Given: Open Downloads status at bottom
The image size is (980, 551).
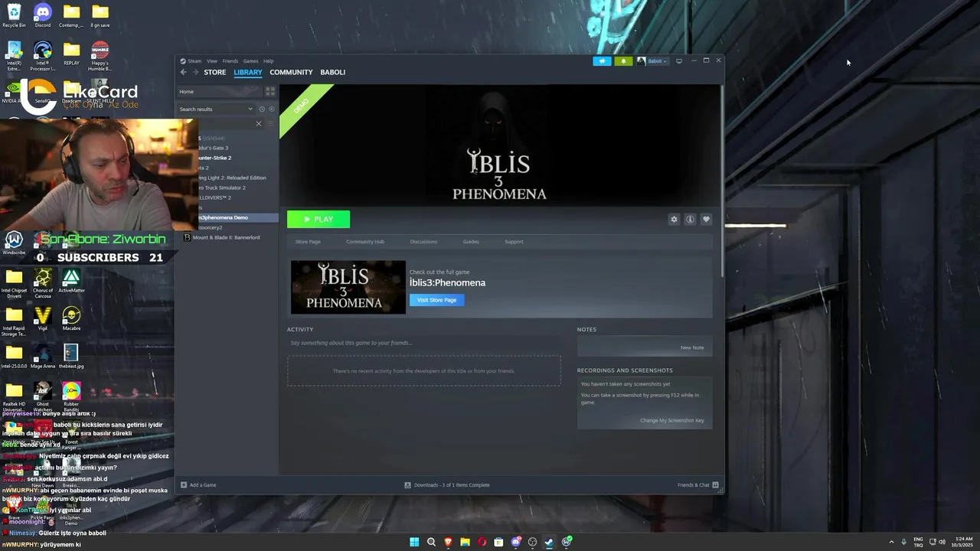Looking at the screenshot, I should 447,484.
